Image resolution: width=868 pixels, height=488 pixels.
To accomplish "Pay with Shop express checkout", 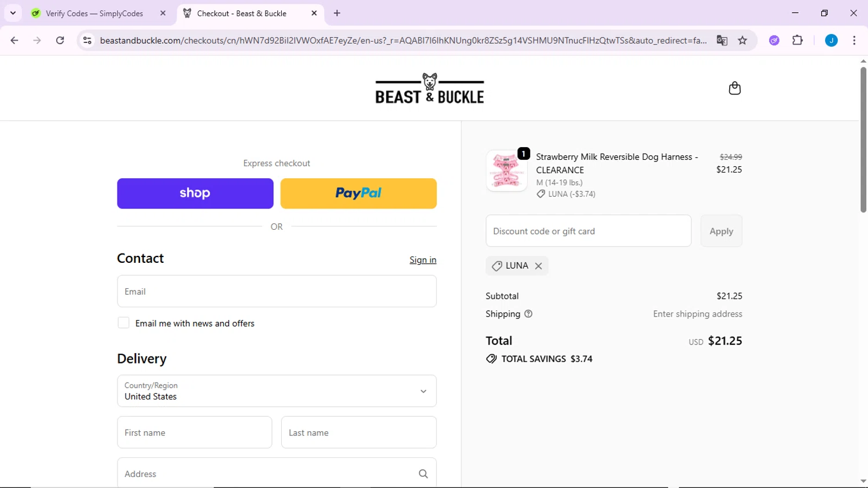I will 195,193.
